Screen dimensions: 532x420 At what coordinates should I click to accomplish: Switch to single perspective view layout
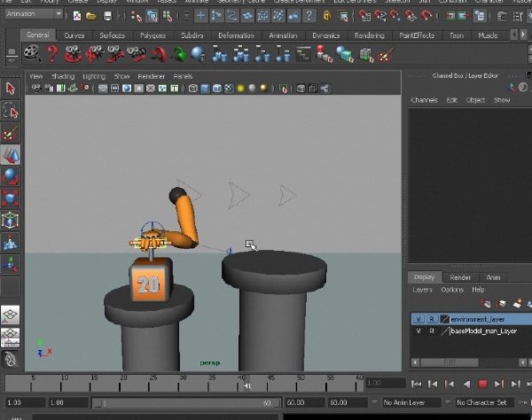click(10, 315)
